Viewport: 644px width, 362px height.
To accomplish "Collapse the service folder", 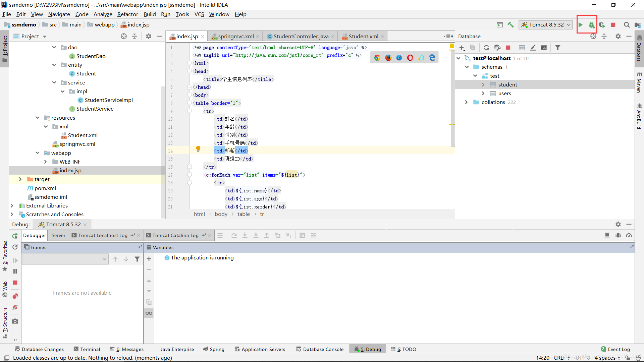I will (54, 82).
